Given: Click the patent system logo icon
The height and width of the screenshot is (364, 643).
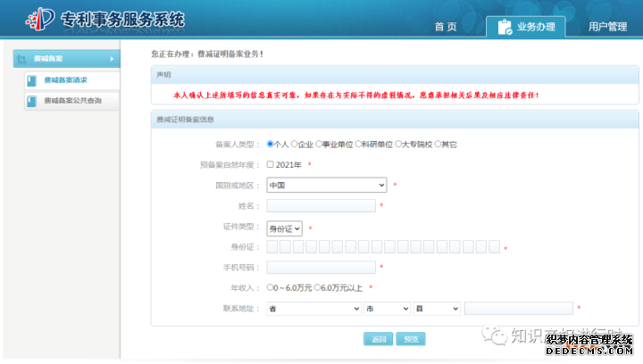Looking at the screenshot, I should click(x=40, y=19).
